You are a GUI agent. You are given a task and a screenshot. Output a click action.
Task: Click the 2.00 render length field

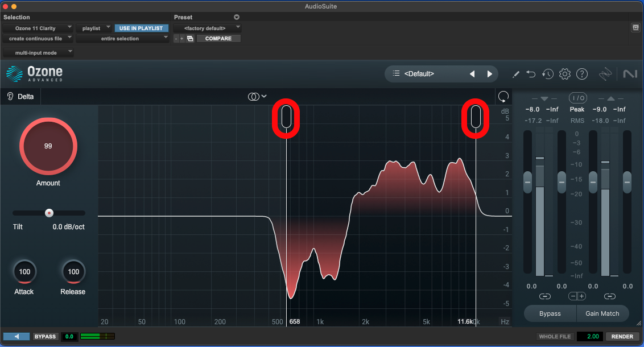tap(590, 336)
